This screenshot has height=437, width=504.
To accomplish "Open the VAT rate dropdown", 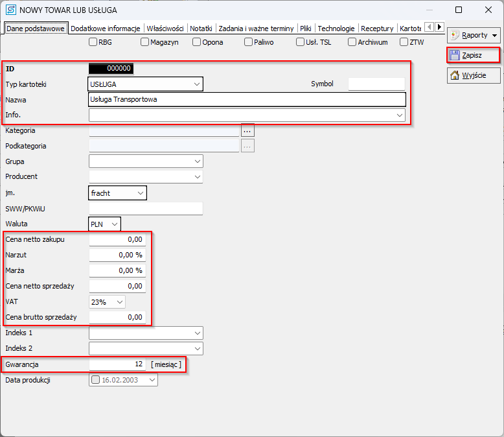I will tap(119, 301).
